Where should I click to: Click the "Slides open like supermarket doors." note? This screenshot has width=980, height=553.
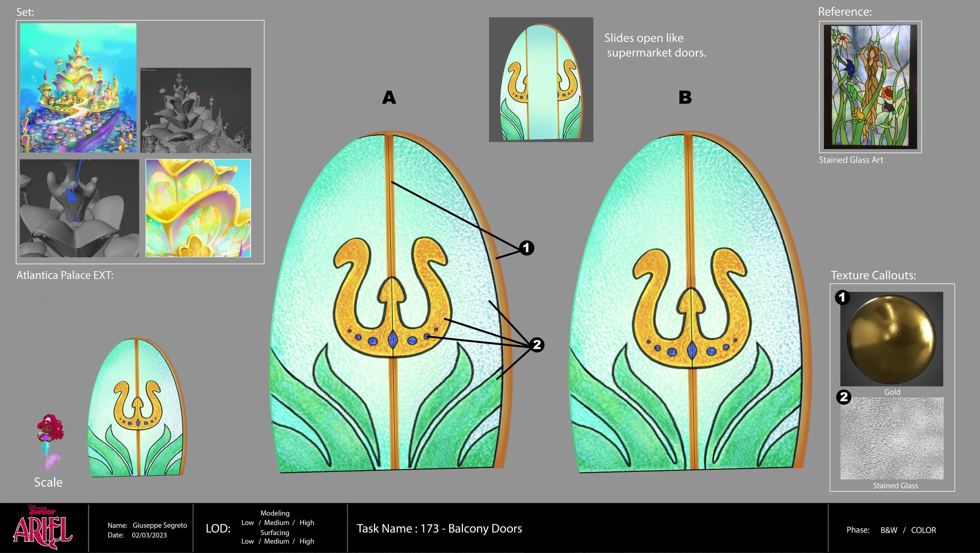(x=655, y=45)
